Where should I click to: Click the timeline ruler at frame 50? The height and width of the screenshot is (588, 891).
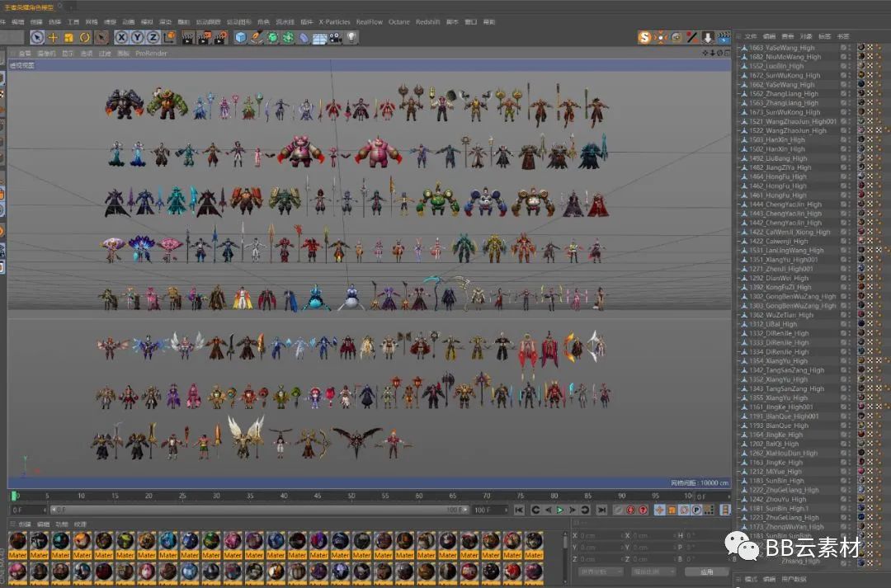point(351,496)
